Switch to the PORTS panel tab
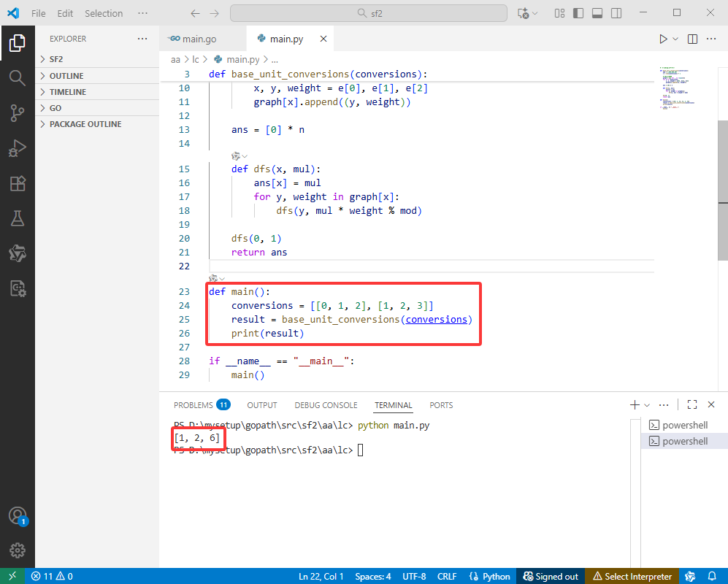Viewport: 728px width, 584px height. coord(441,405)
